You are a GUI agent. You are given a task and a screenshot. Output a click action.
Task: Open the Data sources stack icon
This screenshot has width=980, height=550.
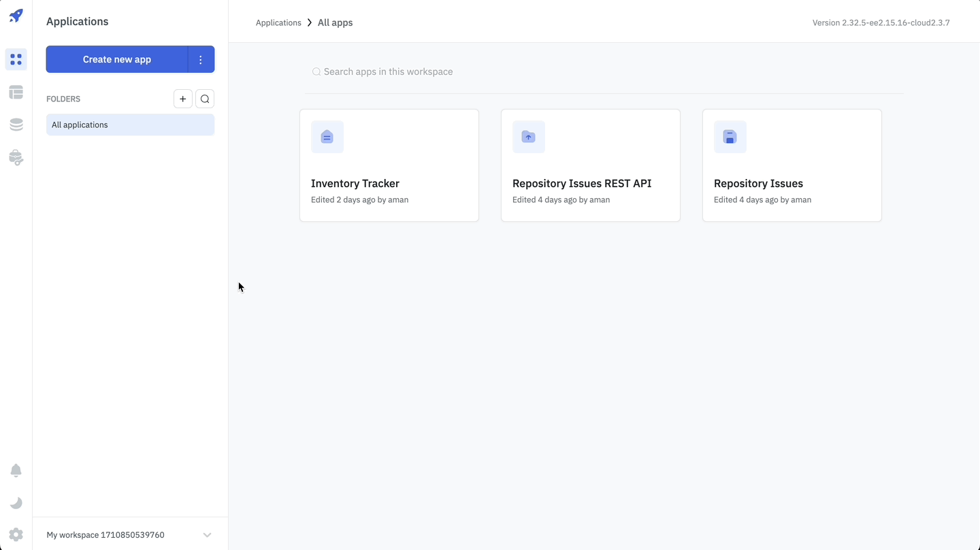[16, 125]
